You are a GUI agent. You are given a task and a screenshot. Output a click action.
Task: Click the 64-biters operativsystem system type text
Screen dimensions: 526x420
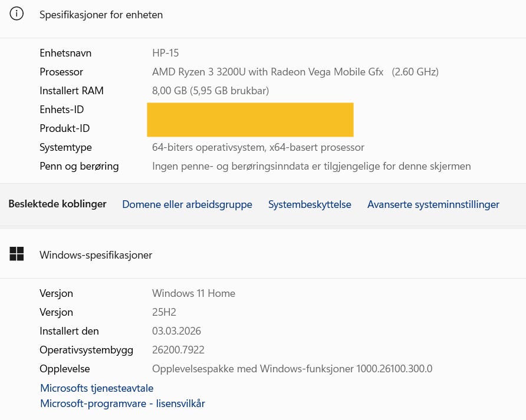click(x=258, y=147)
